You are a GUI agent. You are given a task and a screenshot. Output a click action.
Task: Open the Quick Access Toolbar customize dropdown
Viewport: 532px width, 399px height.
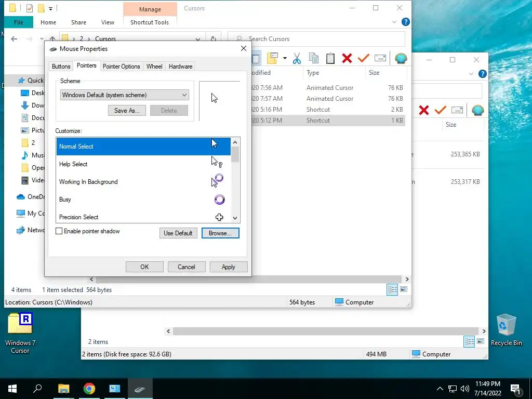50,8
